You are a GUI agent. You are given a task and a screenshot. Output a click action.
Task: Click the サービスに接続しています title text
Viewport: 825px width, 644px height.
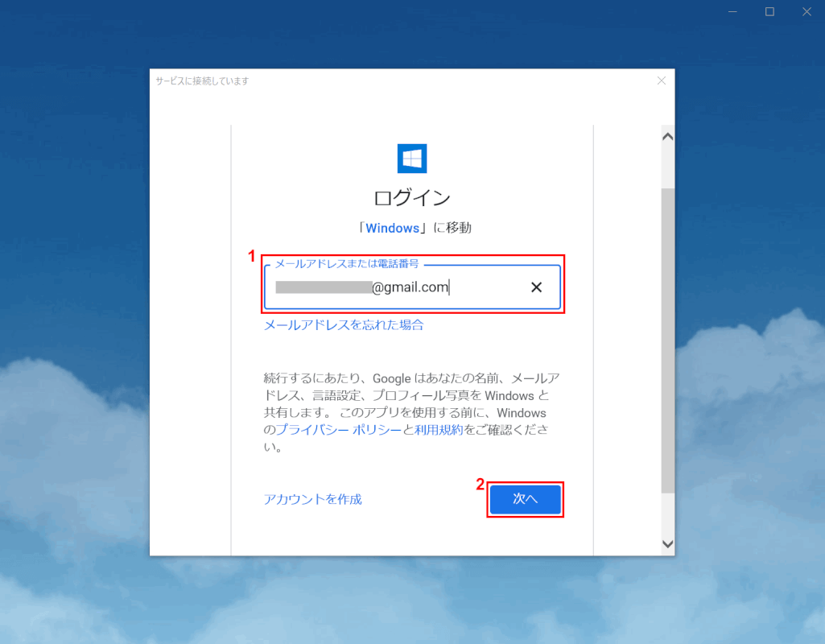202,81
